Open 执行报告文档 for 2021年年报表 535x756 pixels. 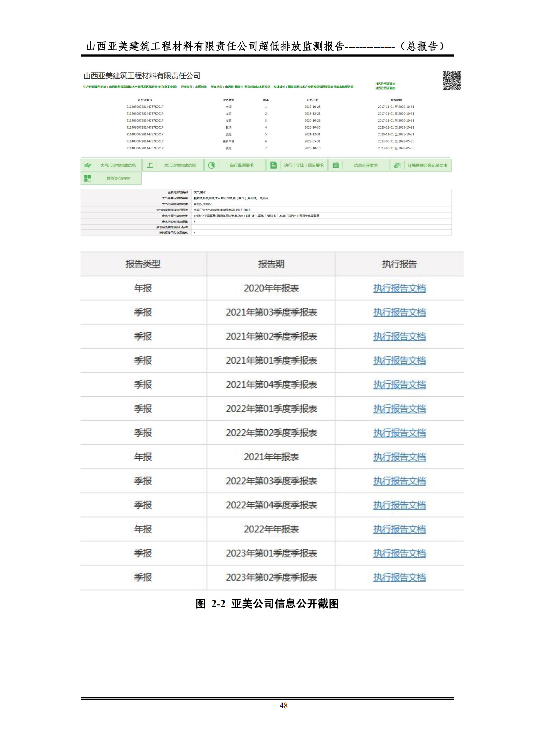click(399, 457)
